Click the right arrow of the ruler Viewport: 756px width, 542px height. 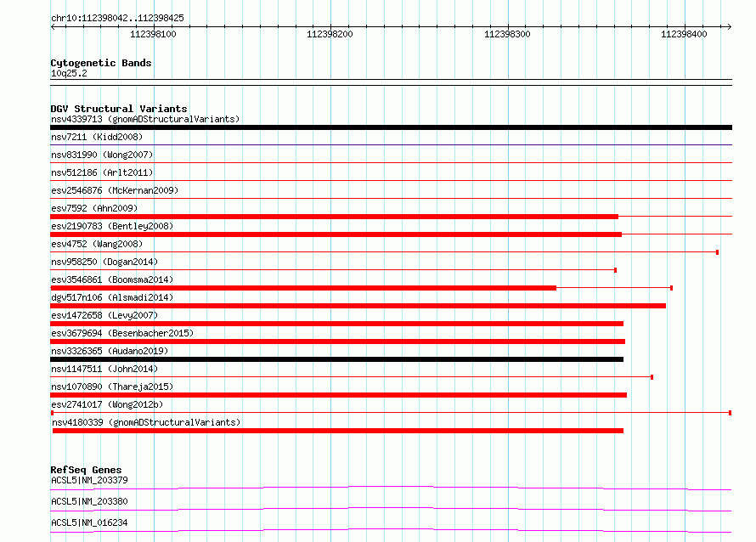point(729,26)
